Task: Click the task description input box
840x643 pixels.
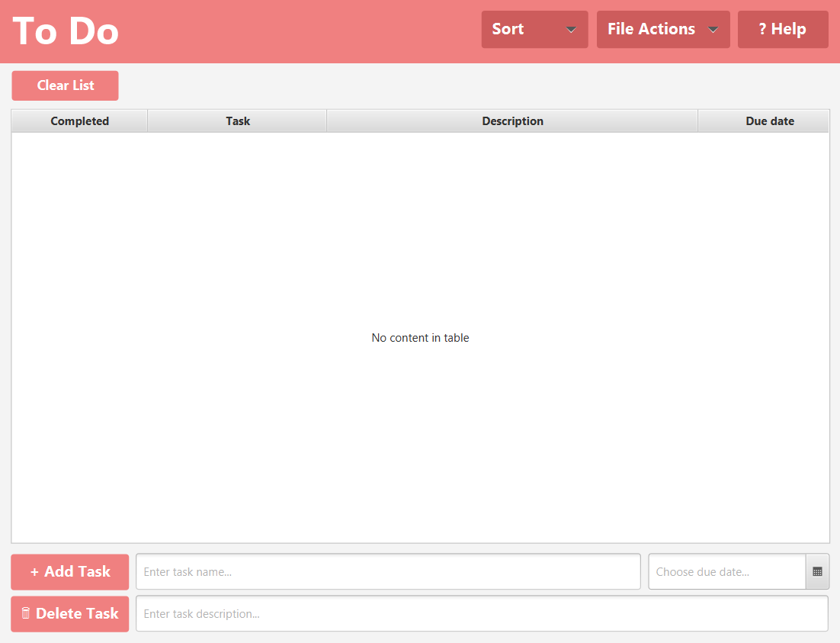Action: coord(483,613)
